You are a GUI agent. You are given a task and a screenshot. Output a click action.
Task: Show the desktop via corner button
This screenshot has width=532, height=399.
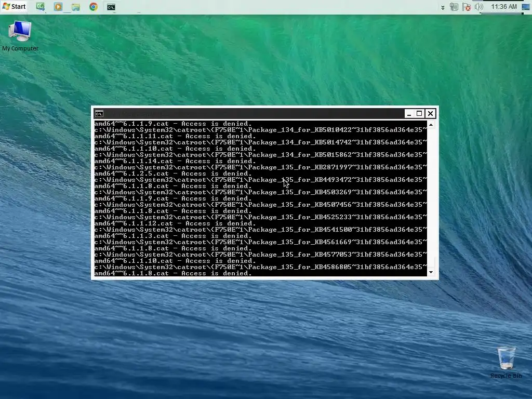pyautogui.click(x=526, y=7)
